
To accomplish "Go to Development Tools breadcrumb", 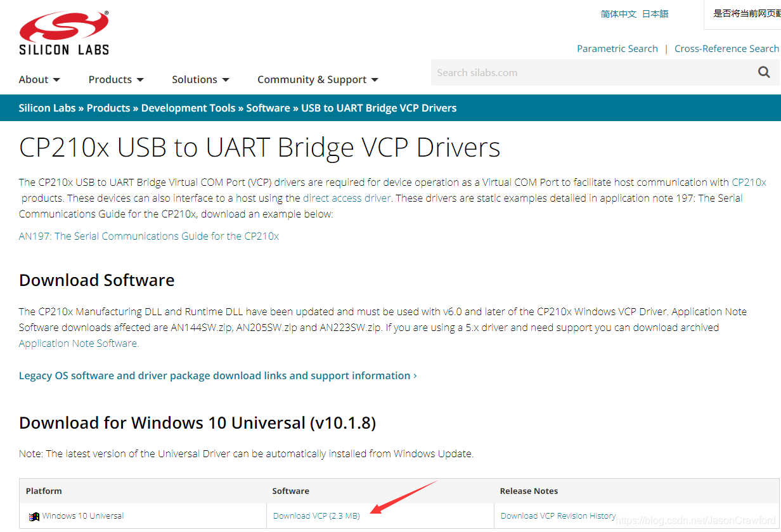I will tap(188, 108).
